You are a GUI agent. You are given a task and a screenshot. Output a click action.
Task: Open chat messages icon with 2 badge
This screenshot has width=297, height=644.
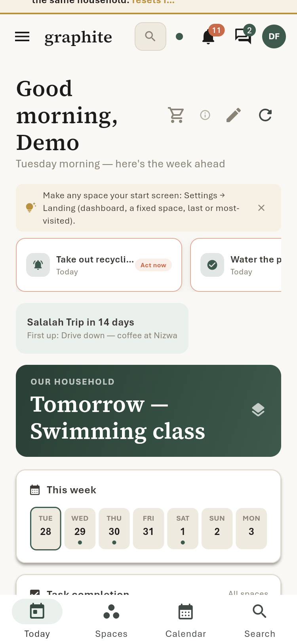[x=243, y=36]
